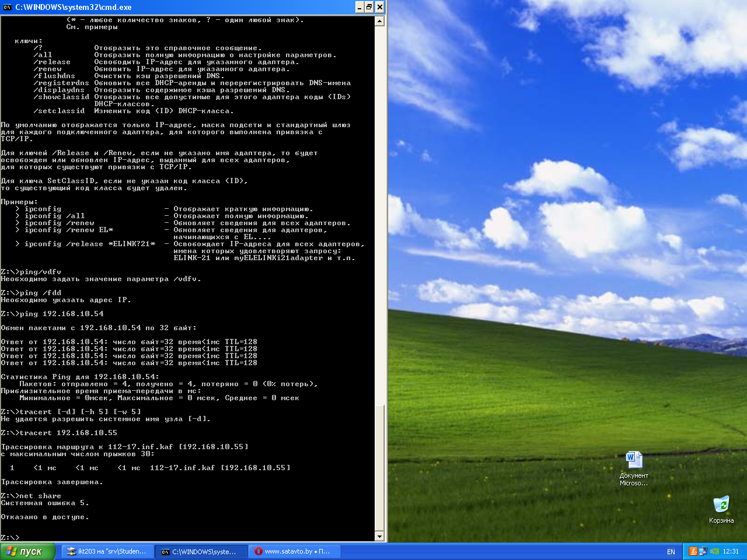The image size is (747, 560).
Task: Click the "/registerdns" key line
Action: pos(192,83)
